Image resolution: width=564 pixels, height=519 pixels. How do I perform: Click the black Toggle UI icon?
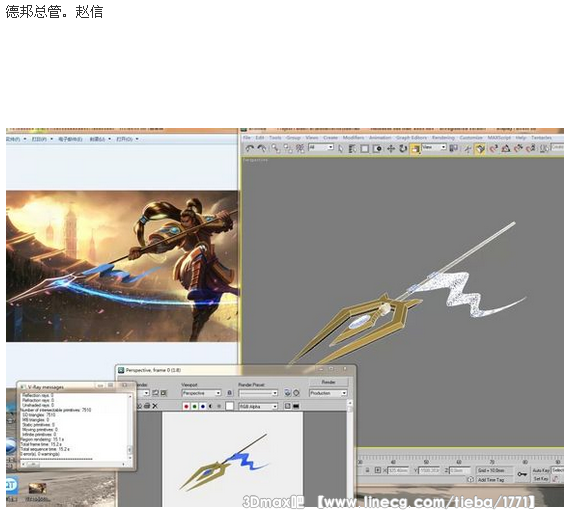tap(296, 406)
